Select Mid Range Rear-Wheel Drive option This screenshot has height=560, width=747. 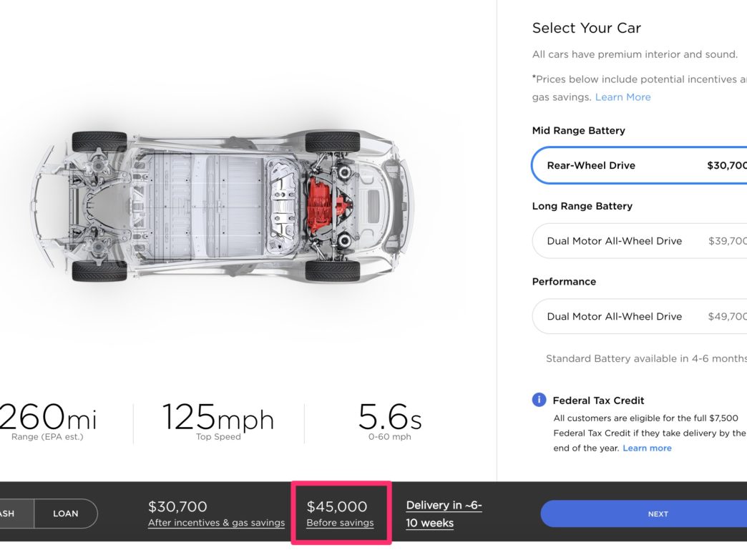tap(640, 165)
